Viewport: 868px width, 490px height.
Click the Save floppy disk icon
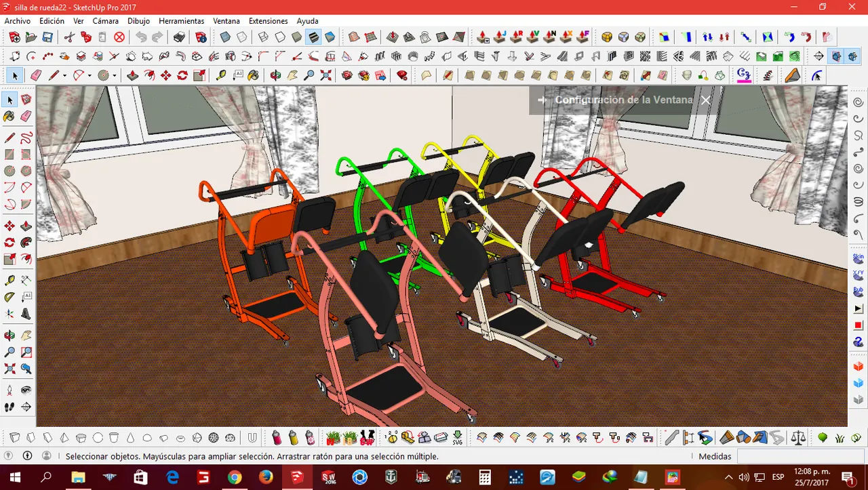click(47, 37)
